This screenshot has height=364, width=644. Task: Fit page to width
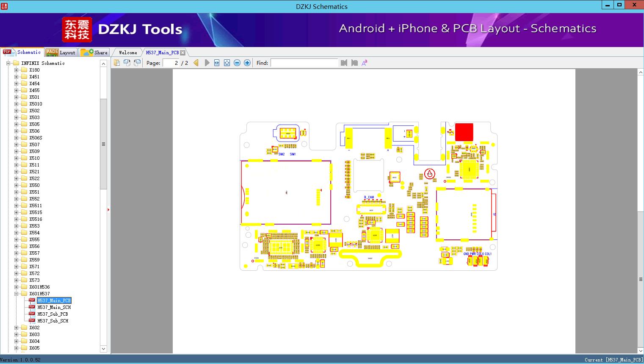[217, 63]
